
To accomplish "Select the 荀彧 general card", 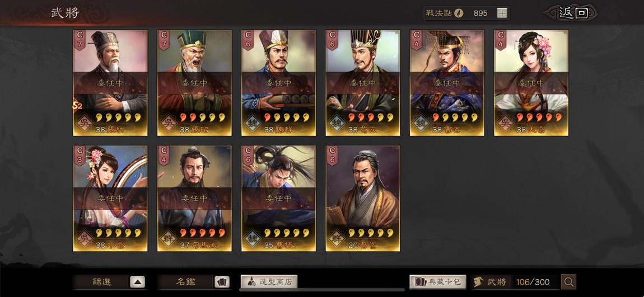I will [x=363, y=83].
